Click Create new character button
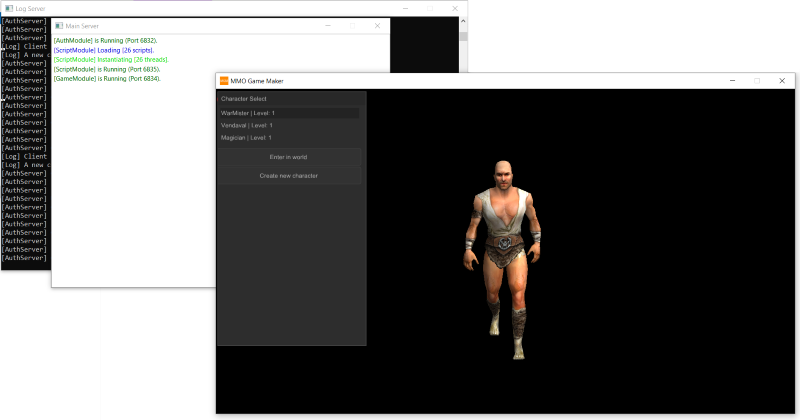800x420 pixels. [289, 176]
